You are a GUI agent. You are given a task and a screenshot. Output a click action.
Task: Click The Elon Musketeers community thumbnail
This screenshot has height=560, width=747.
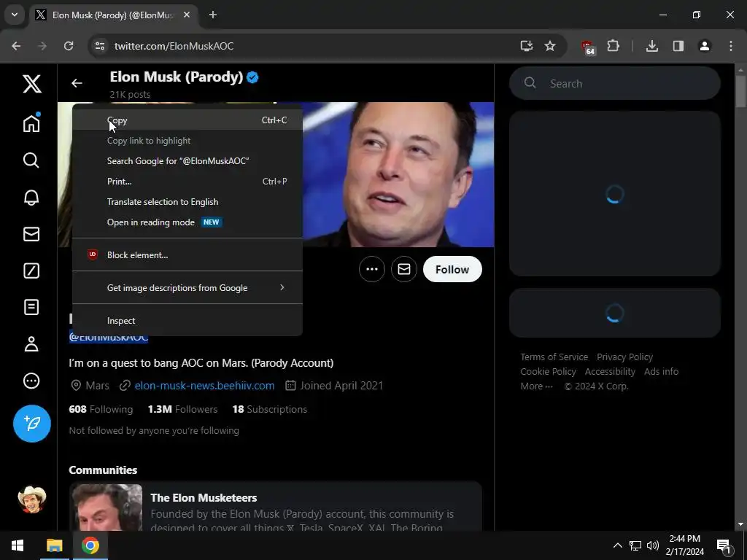click(x=107, y=507)
